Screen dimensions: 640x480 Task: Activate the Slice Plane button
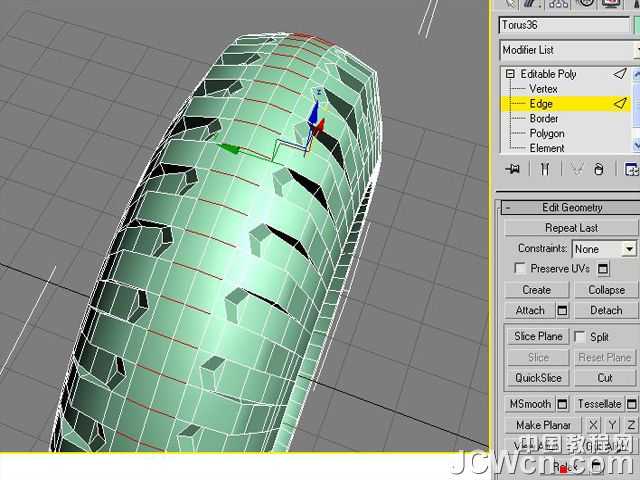click(538, 336)
